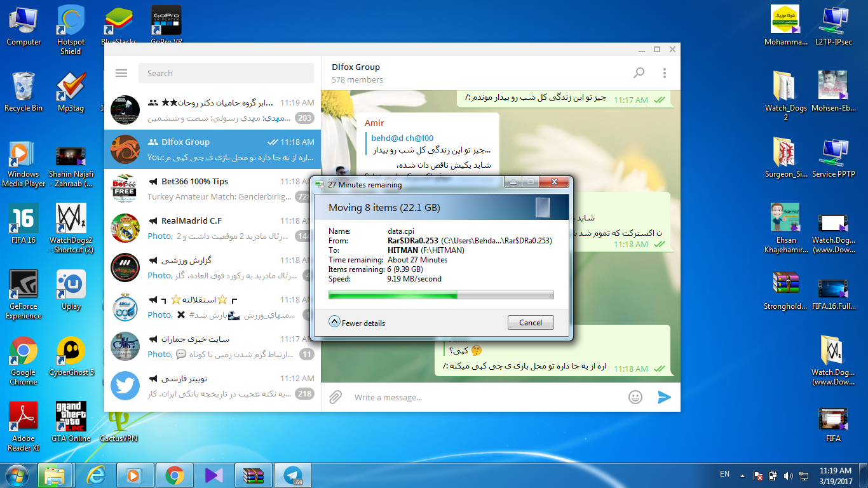Open the RealMadrid C.F channel

point(213,228)
